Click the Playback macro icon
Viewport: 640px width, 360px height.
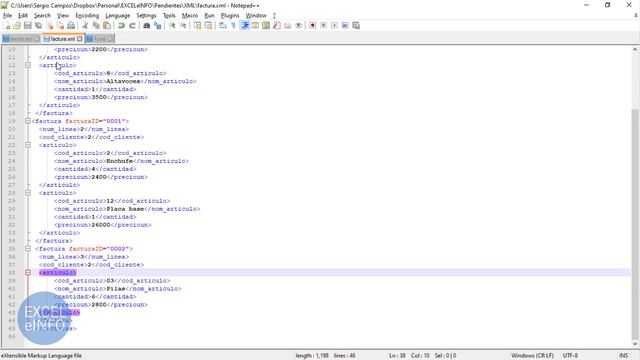(x=334, y=25)
